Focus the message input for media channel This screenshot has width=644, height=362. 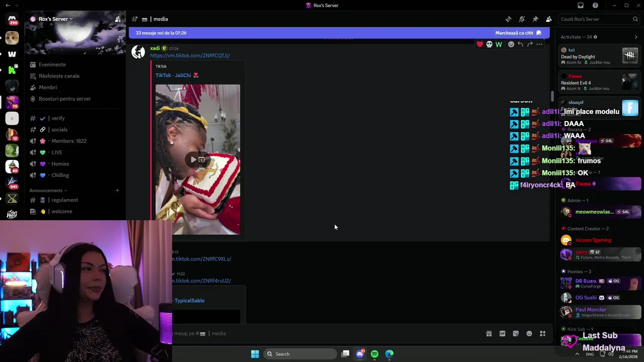327,333
